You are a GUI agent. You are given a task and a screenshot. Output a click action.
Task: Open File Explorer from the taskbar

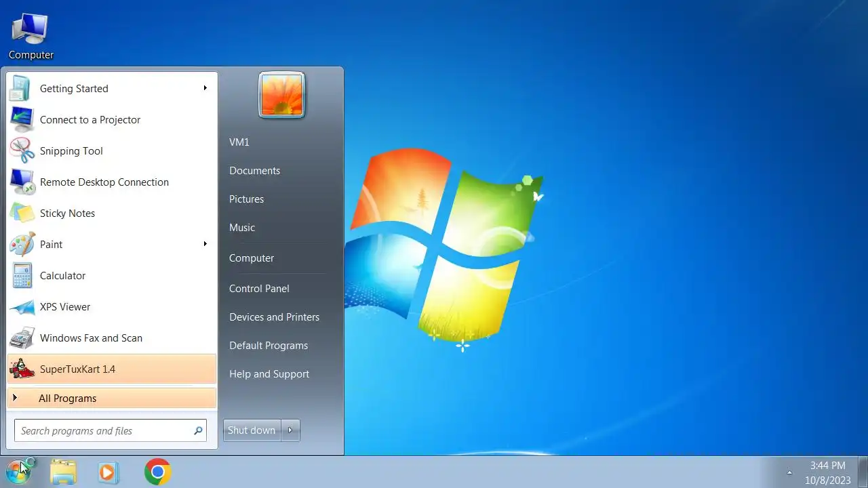[x=63, y=472]
